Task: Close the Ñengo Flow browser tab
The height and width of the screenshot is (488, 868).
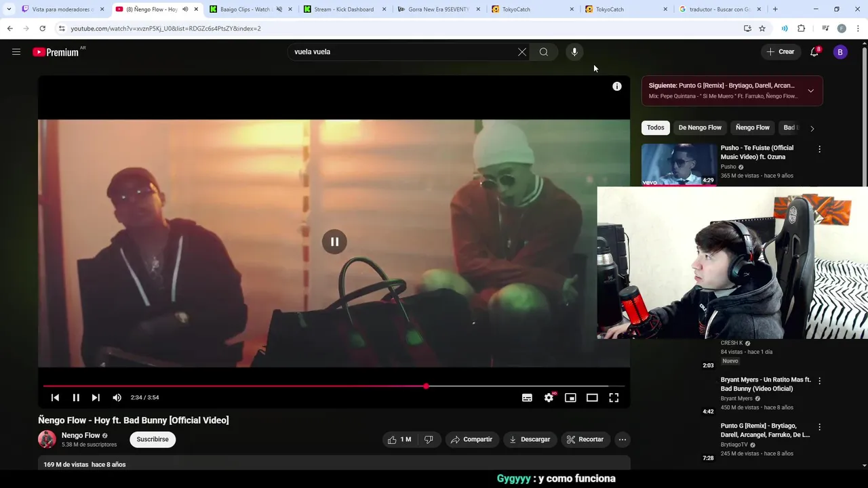Action: pyautogui.click(x=196, y=9)
